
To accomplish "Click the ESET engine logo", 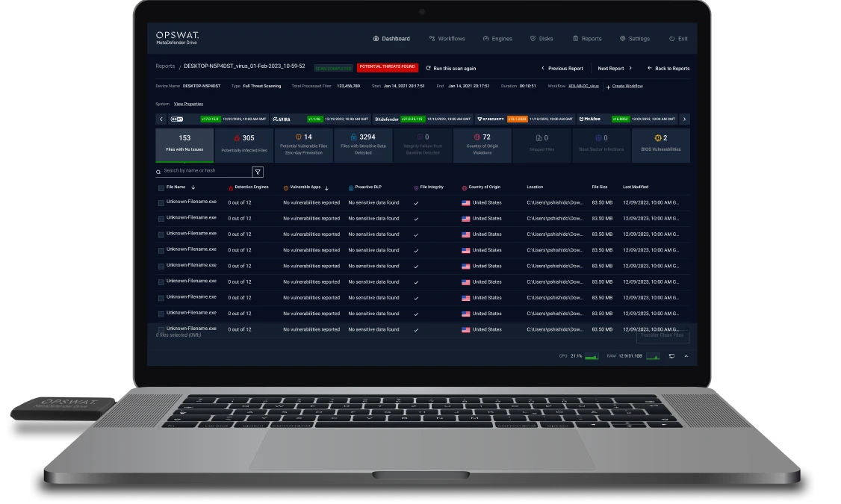I will pyautogui.click(x=177, y=119).
